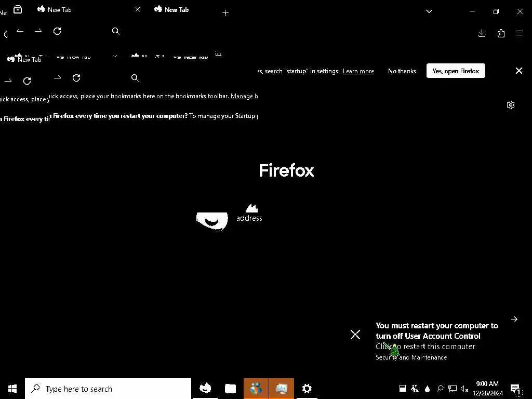Open the Extensions puzzle-piece icon
532x399 pixels.
pyautogui.click(x=501, y=33)
